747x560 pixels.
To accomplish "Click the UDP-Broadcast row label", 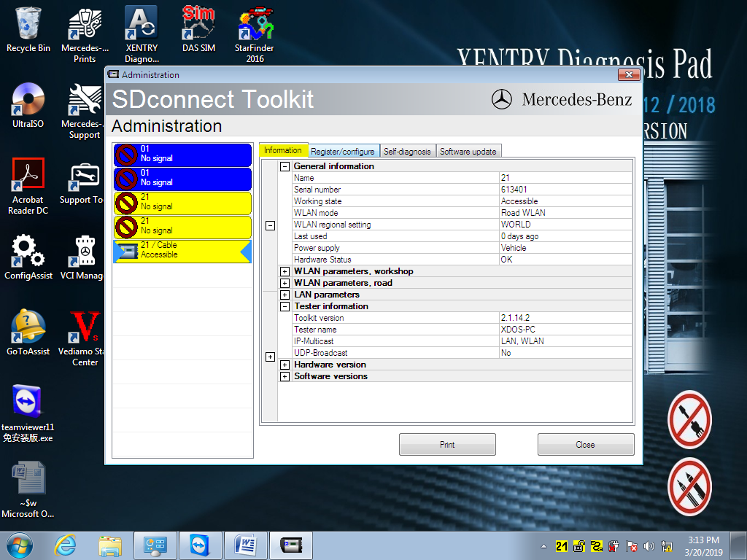I will point(321,353).
